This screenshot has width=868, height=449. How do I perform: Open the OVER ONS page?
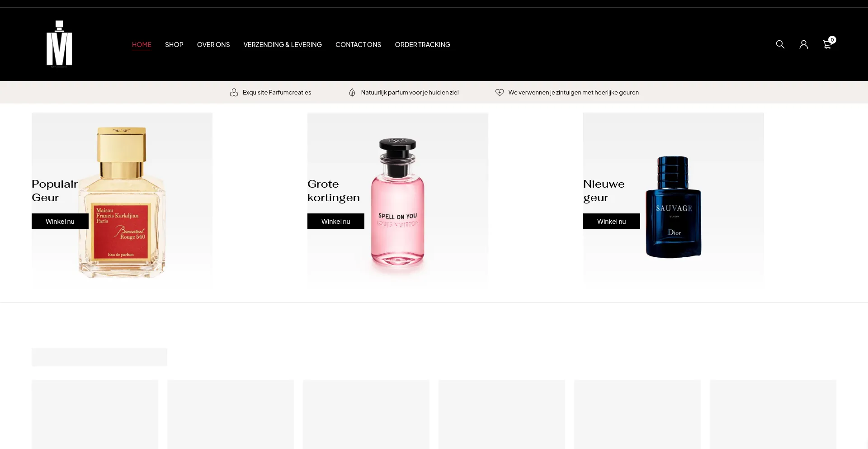point(213,44)
